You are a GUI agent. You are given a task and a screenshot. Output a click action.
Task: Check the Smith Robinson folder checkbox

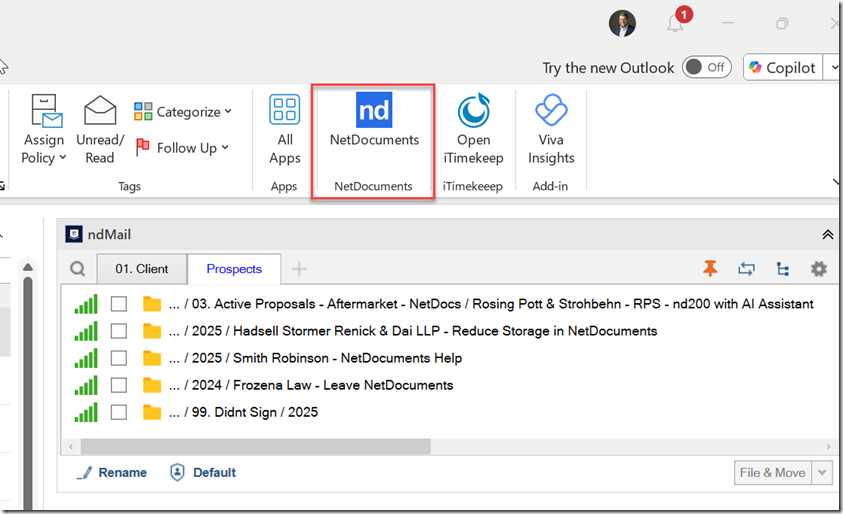119,358
